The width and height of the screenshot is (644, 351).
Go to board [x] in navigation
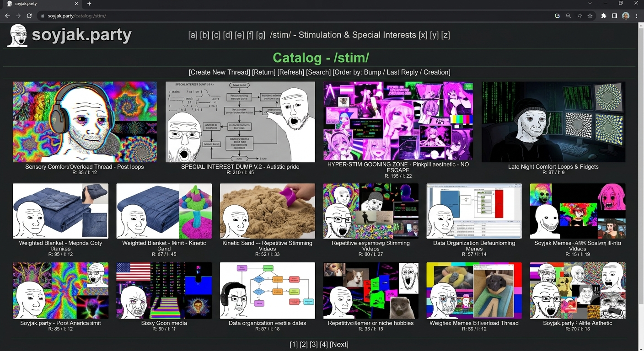click(x=423, y=35)
